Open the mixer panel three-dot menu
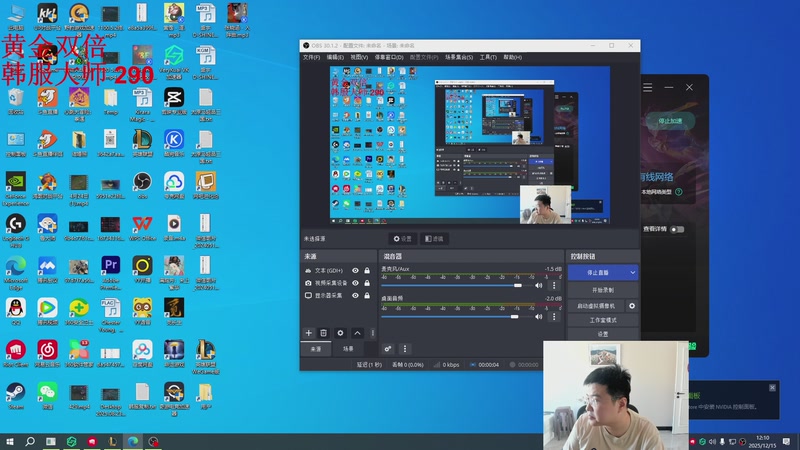The image size is (800, 450). point(405,349)
